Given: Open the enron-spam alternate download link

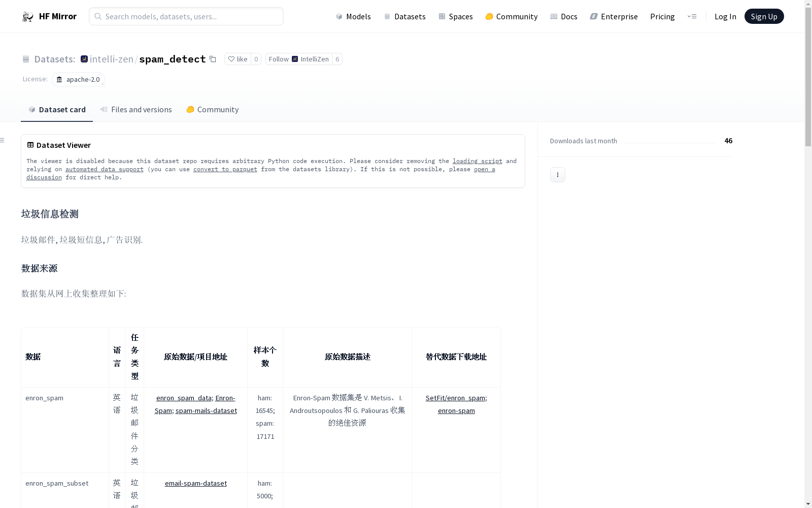Looking at the screenshot, I should point(456,410).
